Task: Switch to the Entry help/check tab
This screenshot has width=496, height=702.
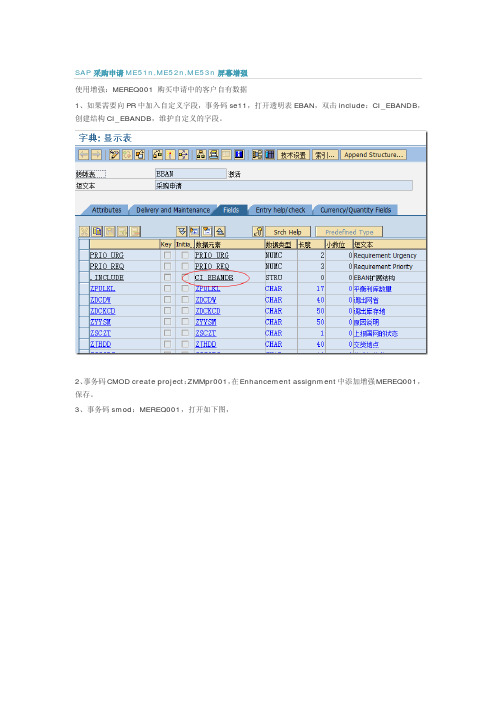Action: [x=280, y=210]
